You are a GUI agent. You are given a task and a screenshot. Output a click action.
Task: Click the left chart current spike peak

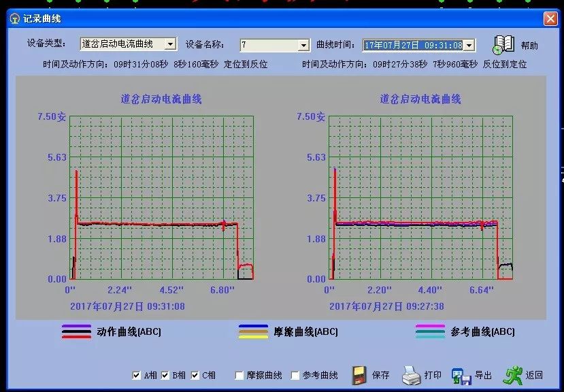[x=76, y=171]
